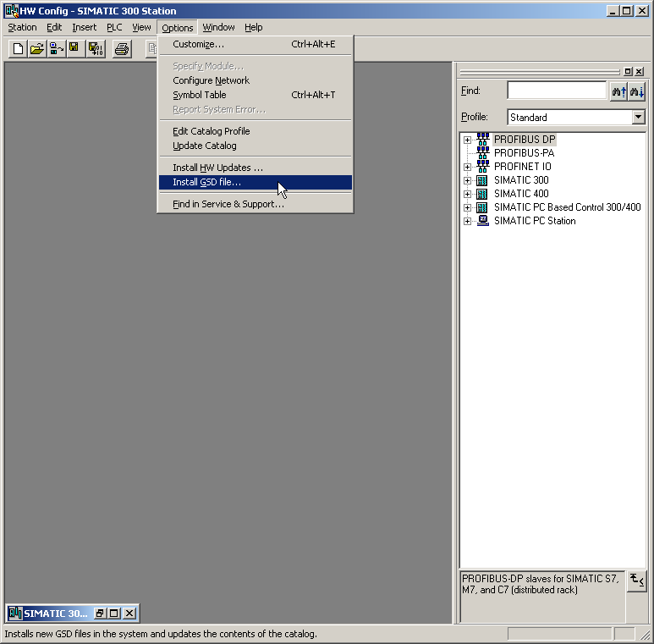Choose Find in Service & Support...

point(256,204)
